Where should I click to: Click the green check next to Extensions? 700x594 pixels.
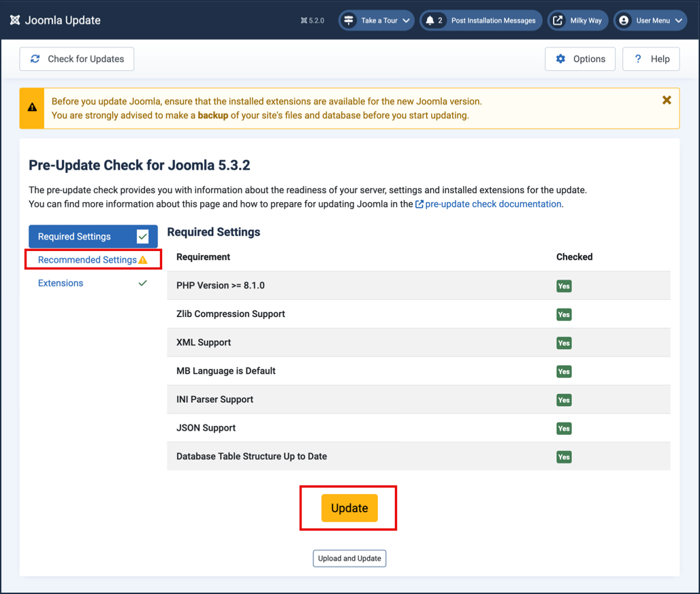pyautogui.click(x=143, y=282)
